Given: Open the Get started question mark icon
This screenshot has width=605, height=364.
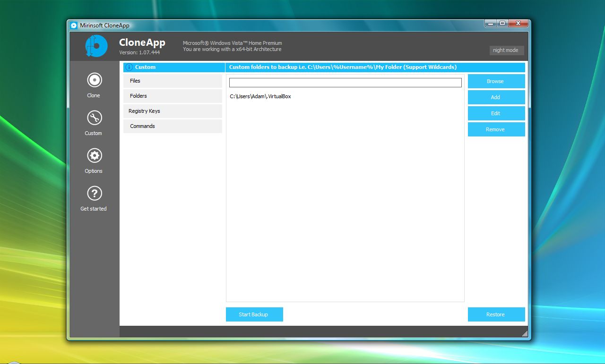Looking at the screenshot, I should pyautogui.click(x=95, y=194).
